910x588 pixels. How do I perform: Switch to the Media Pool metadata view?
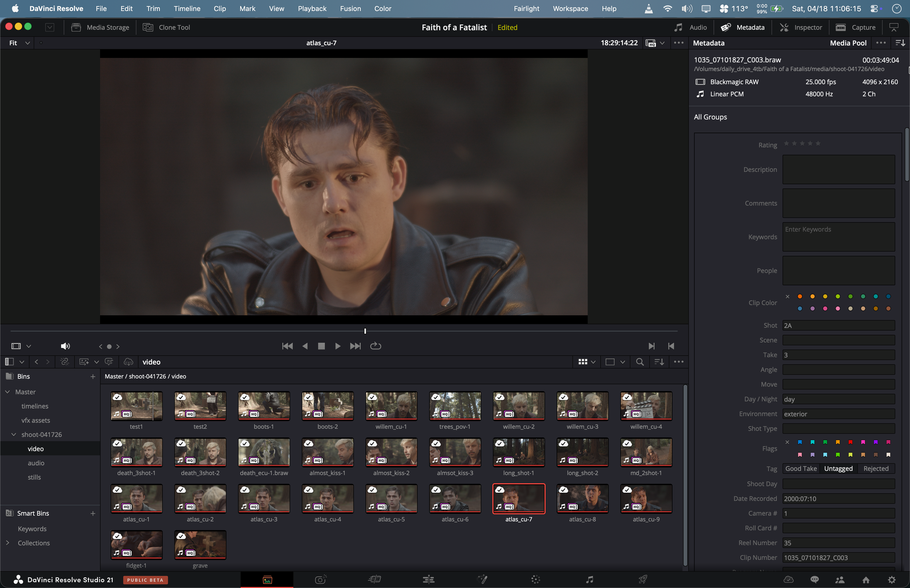(848, 43)
